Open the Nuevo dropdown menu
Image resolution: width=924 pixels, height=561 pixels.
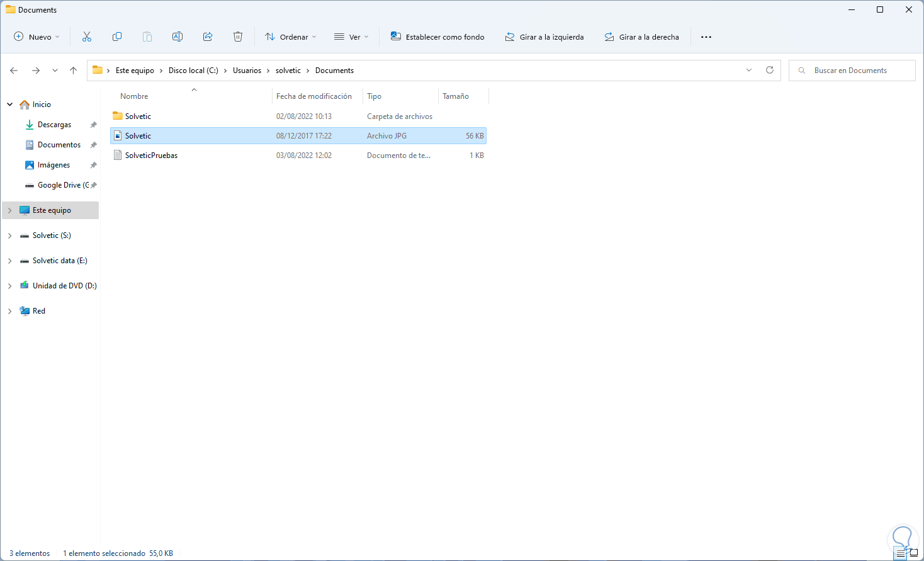(37, 37)
